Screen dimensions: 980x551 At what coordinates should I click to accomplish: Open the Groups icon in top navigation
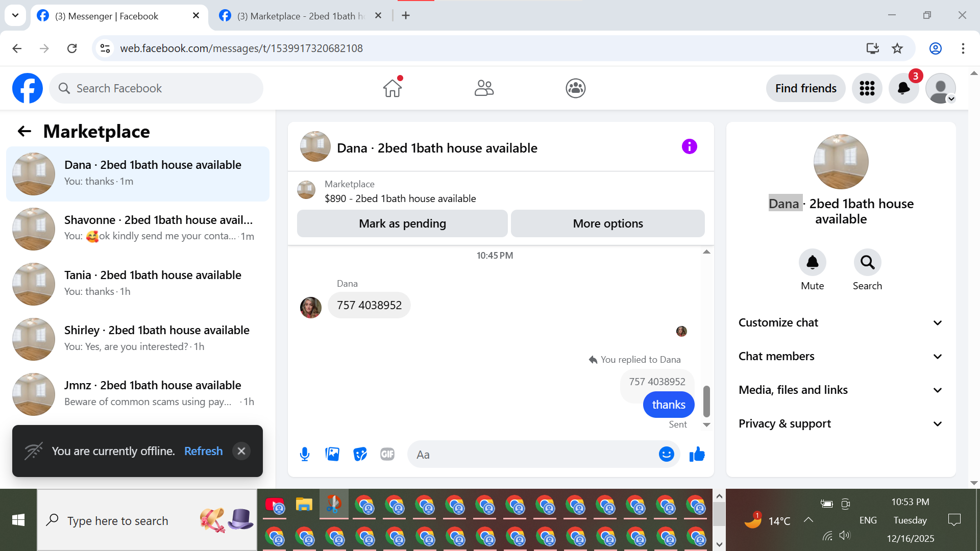tap(575, 88)
